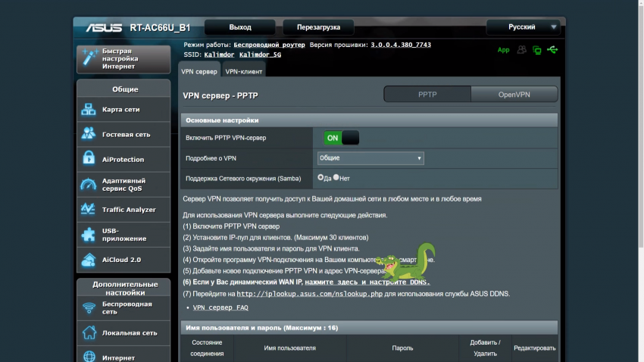The width and height of the screenshot is (644, 362).
Task: Click the Адаптивный сервис QoS gauge icon
Action: pyautogui.click(x=89, y=184)
